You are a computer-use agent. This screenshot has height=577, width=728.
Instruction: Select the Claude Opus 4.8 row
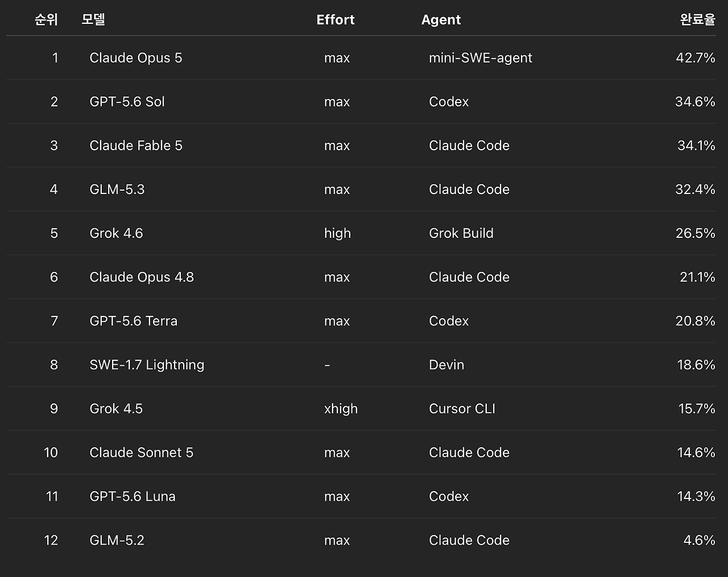point(361,277)
